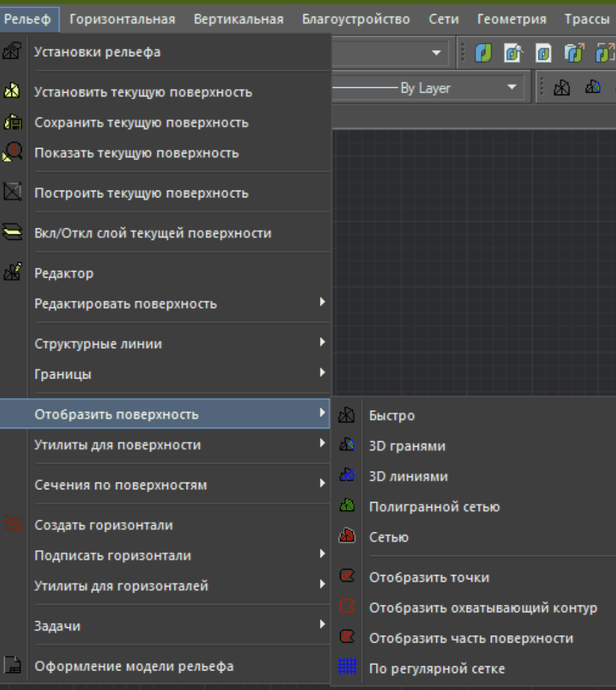
Task: Select Быстро display option
Action: coord(392,416)
